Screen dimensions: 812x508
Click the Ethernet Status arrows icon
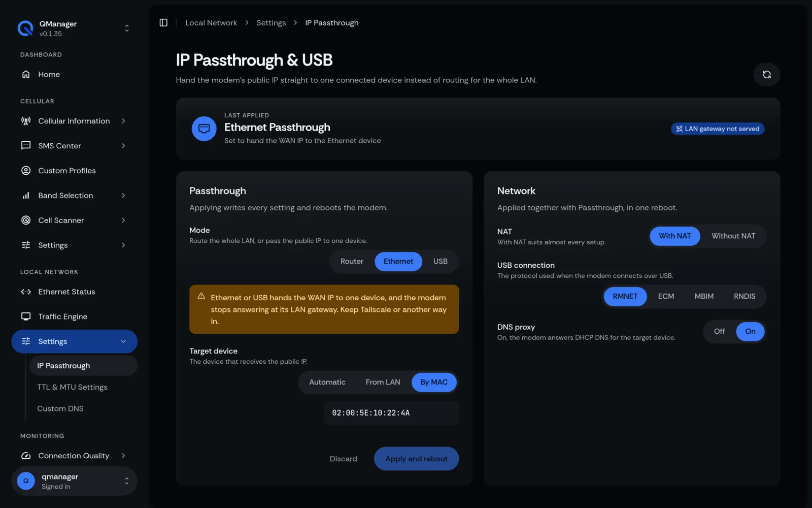coord(26,292)
